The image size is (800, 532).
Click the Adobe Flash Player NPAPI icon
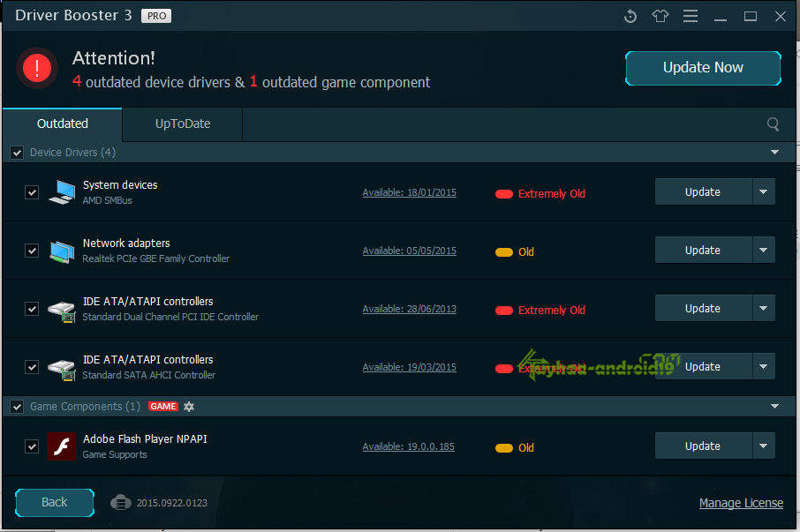[x=61, y=446]
